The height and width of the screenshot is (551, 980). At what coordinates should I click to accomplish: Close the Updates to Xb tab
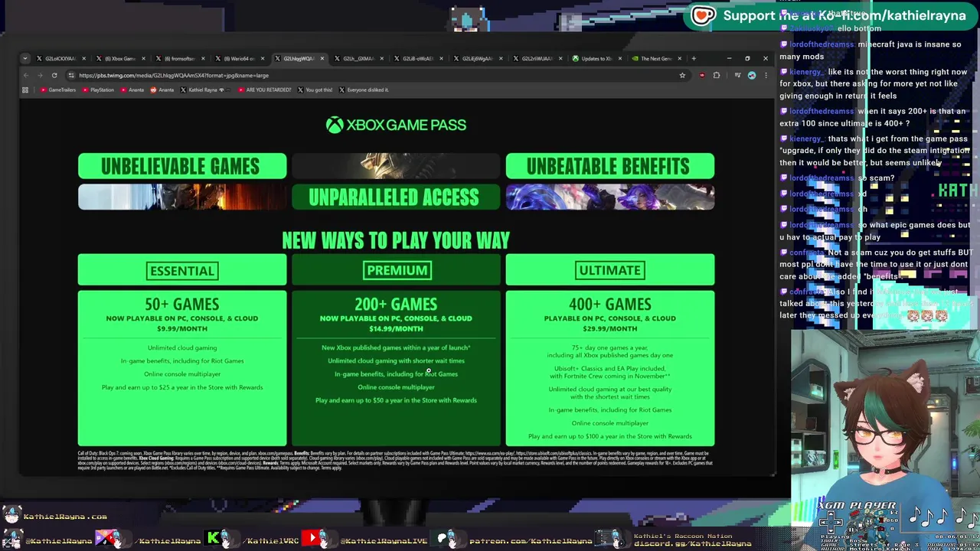click(x=619, y=58)
